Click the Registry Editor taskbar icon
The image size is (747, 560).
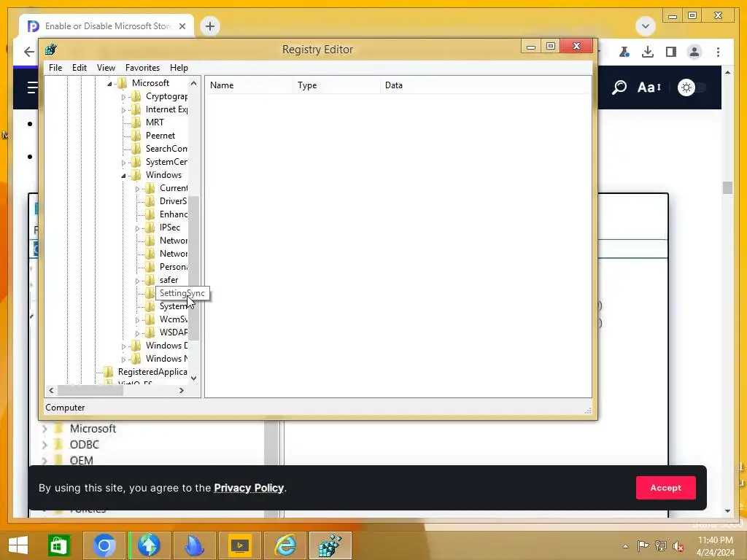tap(330, 545)
